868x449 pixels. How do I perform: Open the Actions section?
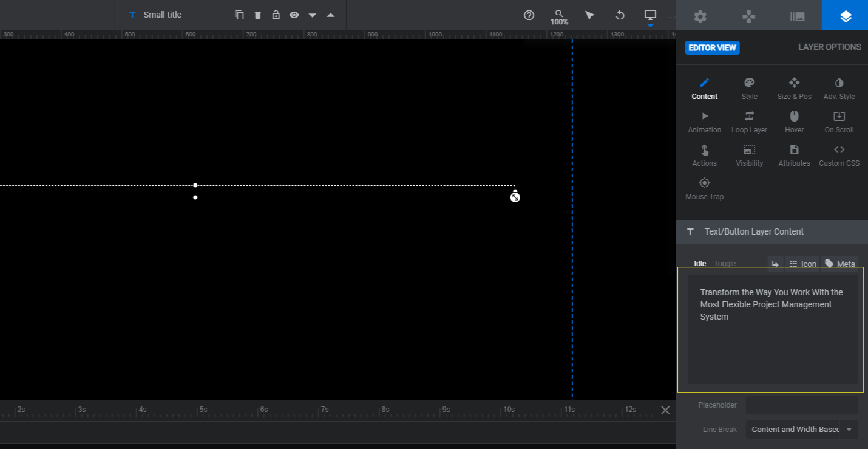[x=705, y=156]
